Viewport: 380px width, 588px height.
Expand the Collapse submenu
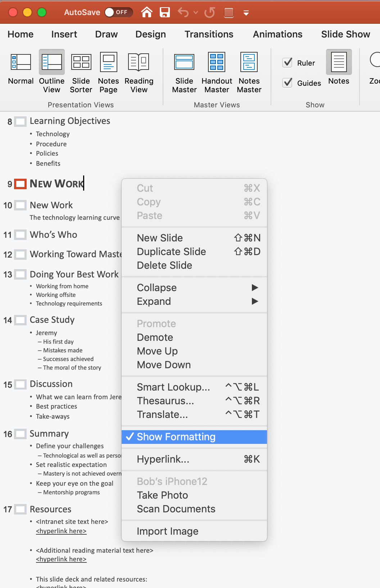click(x=194, y=288)
